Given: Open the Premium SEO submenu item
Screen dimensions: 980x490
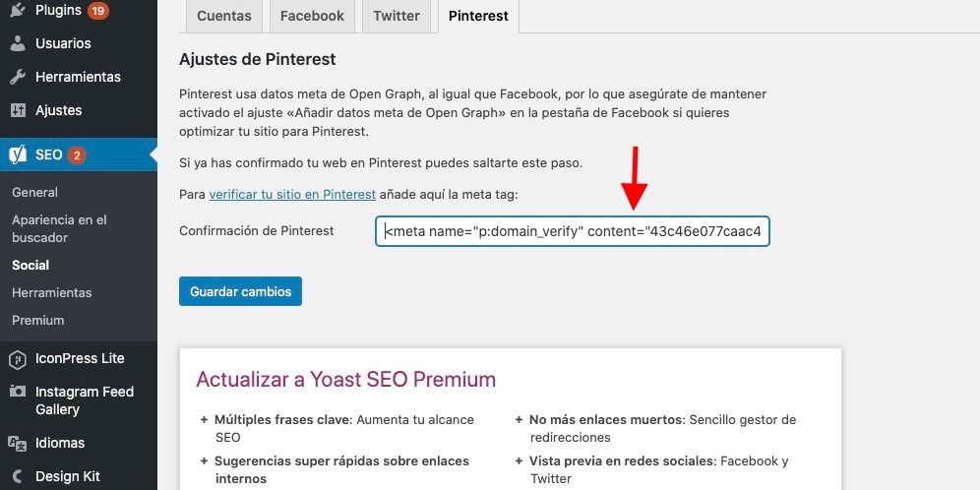Looking at the screenshot, I should pos(38,320).
